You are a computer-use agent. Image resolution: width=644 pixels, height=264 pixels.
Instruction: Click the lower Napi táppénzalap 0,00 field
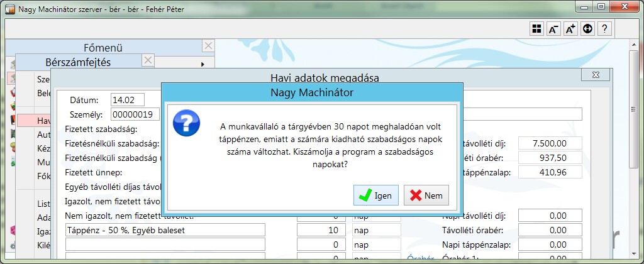(550, 245)
